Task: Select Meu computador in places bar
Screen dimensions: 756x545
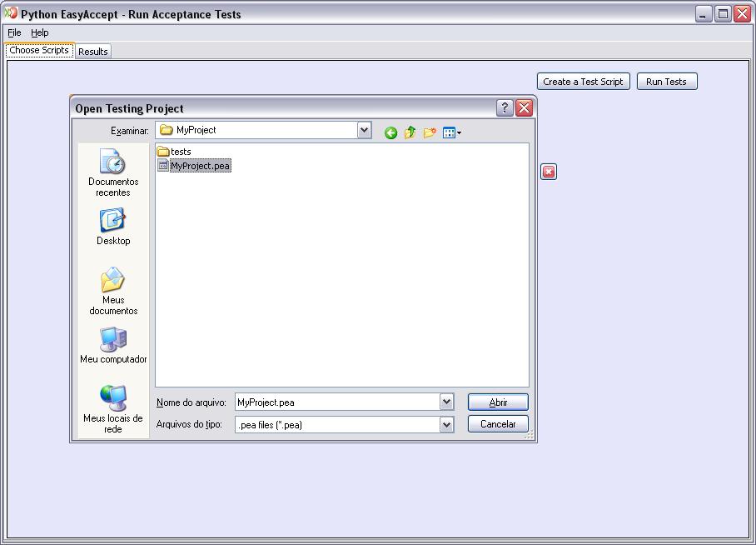Action: 113,345
